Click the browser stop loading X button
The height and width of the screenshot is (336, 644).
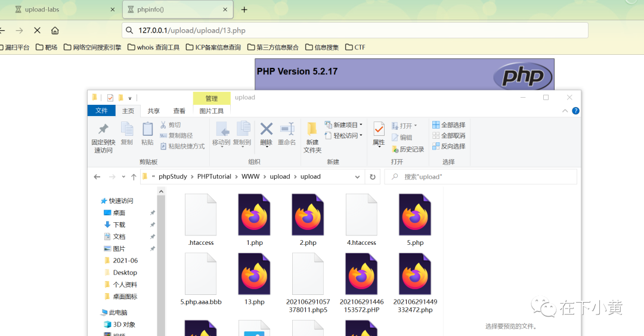click(x=37, y=30)
